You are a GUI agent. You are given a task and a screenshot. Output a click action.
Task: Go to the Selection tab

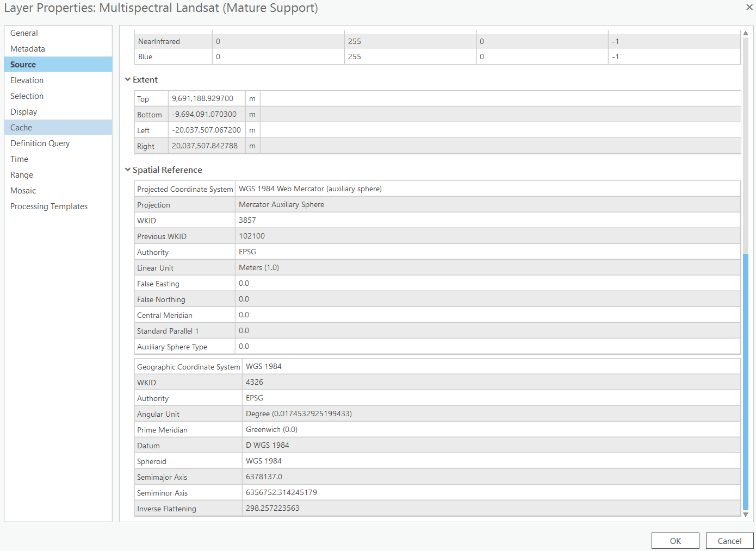pyautogui.click(x=27, y=96)
